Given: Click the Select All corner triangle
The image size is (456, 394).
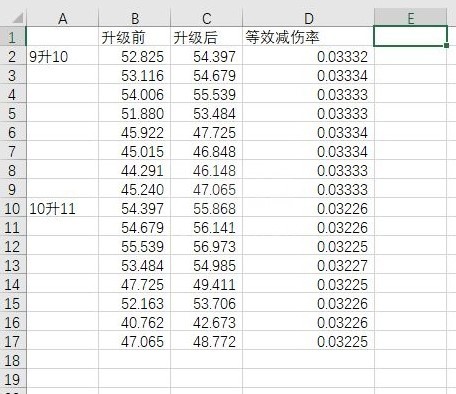Looking at the screenshot, I should click(17, 18).
